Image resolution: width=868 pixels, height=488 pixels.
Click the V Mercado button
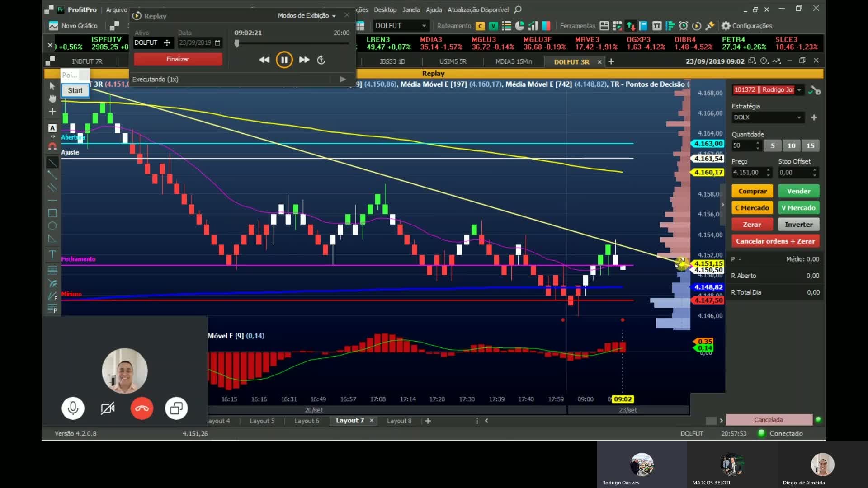(x=798, y=208)
